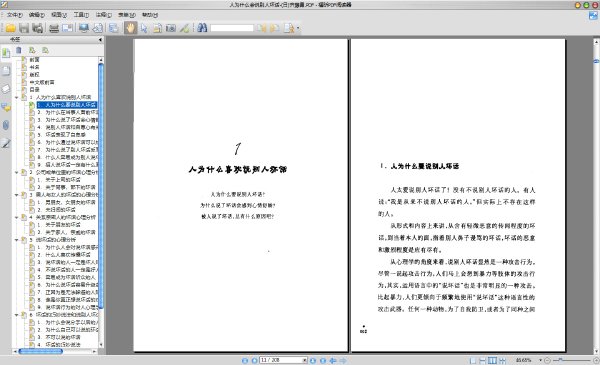Image resolution: width=600 pixels, height=365 pixels.
Task: Open the pages thumbnail sidebar panel
Action: (6, 70)
